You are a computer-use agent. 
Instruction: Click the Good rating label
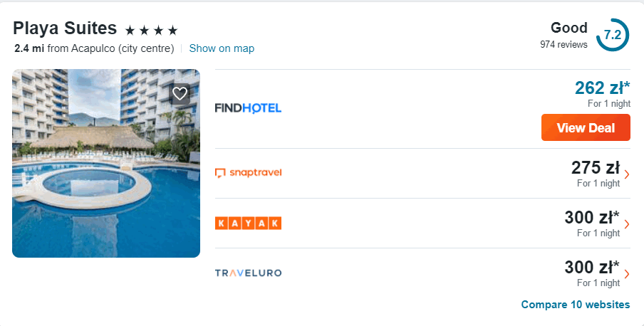click(568, 28)
